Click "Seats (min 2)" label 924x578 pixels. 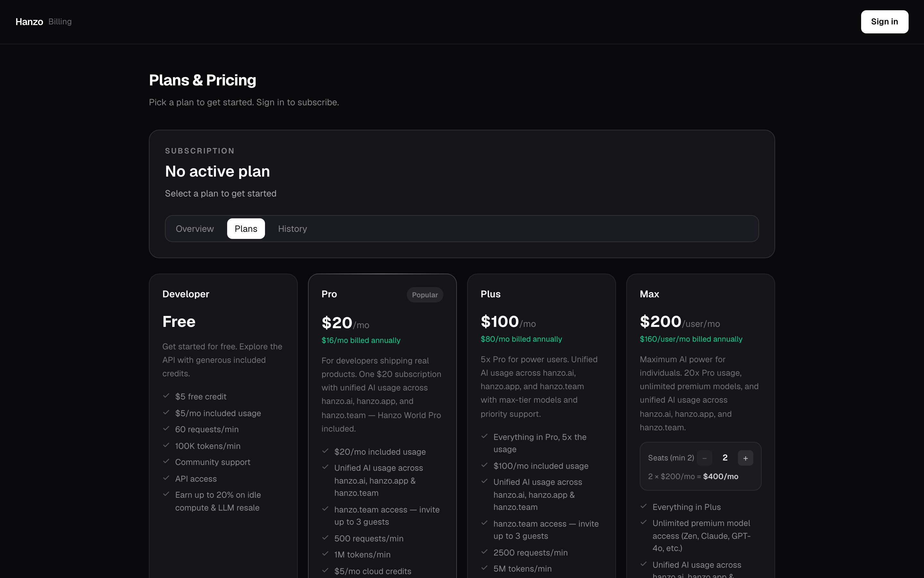pyautogui.click(x=671, y=458)
